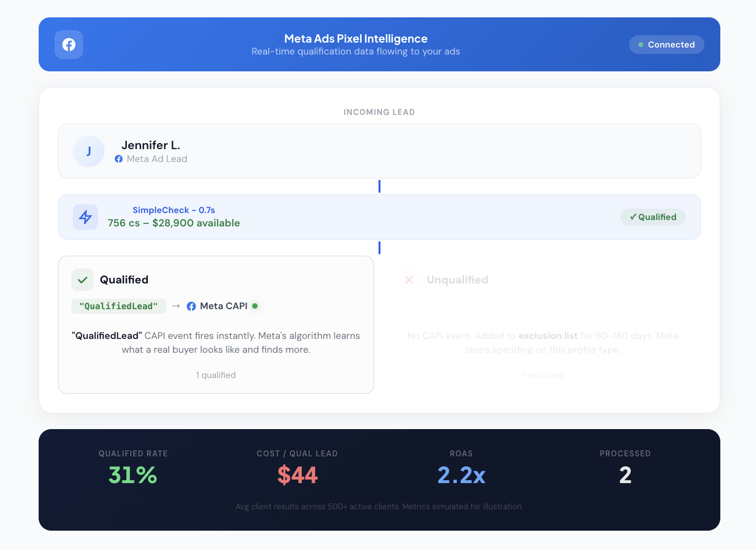Click the 2.2x ROAS value
The height and width of the screenshot is (550, 756).
461,475
